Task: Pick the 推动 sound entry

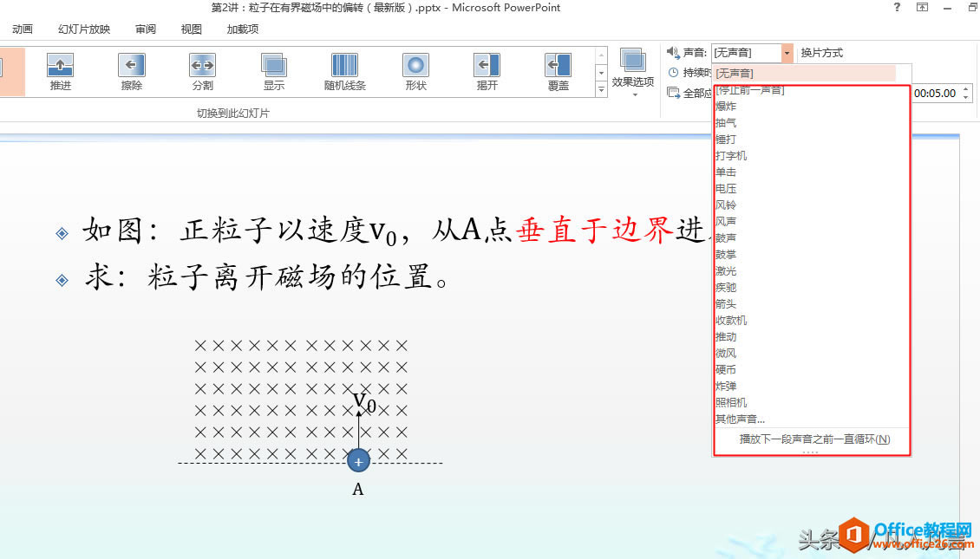Action: (x=726, y=336)
